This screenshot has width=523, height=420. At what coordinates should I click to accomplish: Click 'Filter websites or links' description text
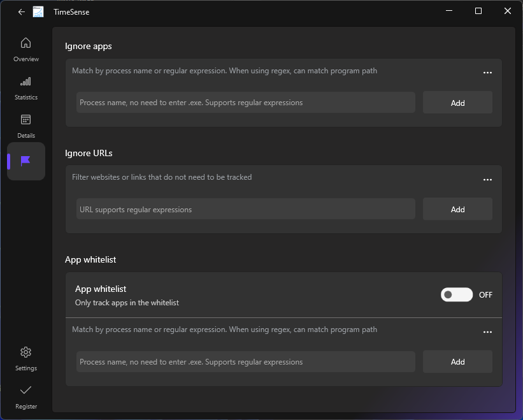point(162,177)
